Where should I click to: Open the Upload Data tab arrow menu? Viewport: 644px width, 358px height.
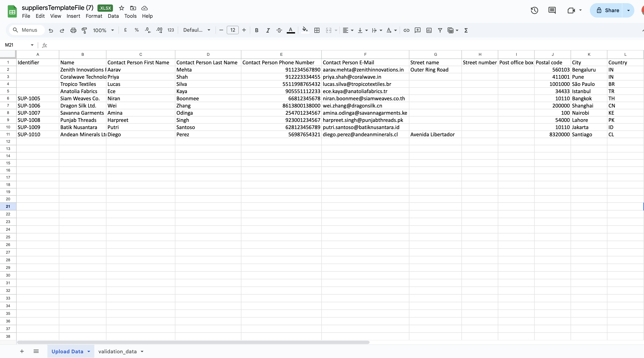tap(89, 351)
